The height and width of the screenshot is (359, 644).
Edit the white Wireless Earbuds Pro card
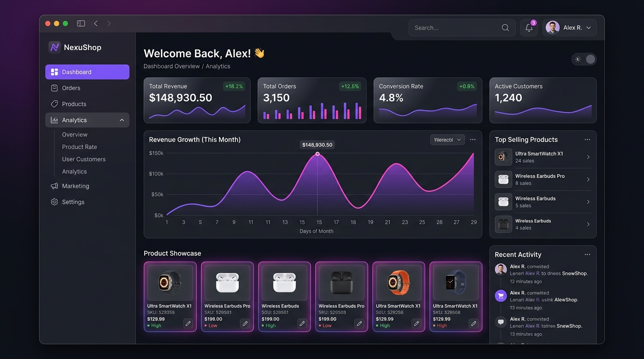click(245, 323)
